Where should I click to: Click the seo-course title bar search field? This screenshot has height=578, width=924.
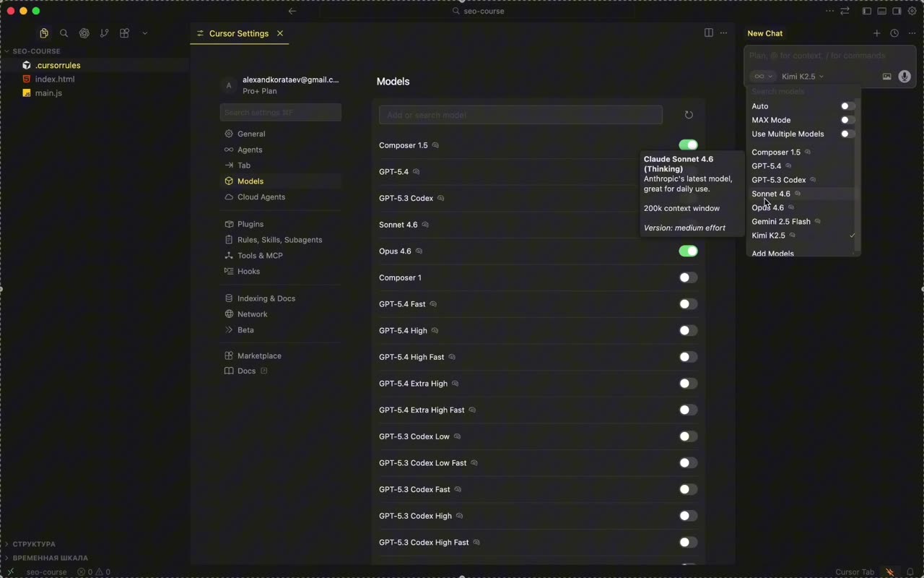pyautogui.click(x=478, y=11)
